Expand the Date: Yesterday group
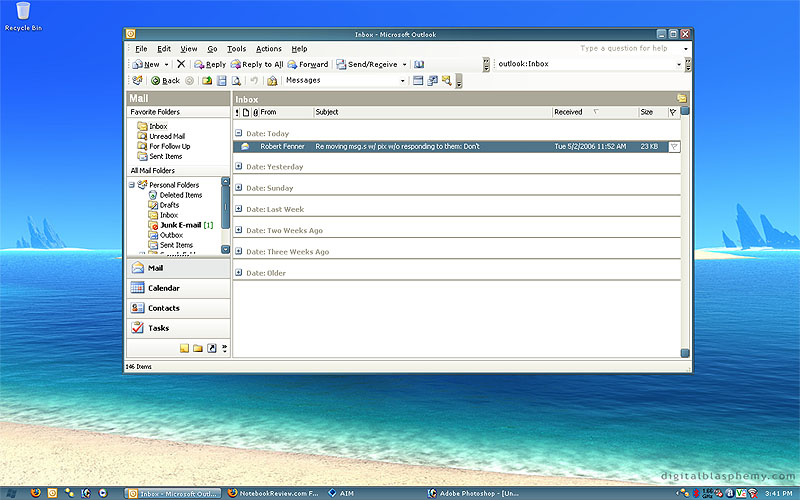 (238, 166)
